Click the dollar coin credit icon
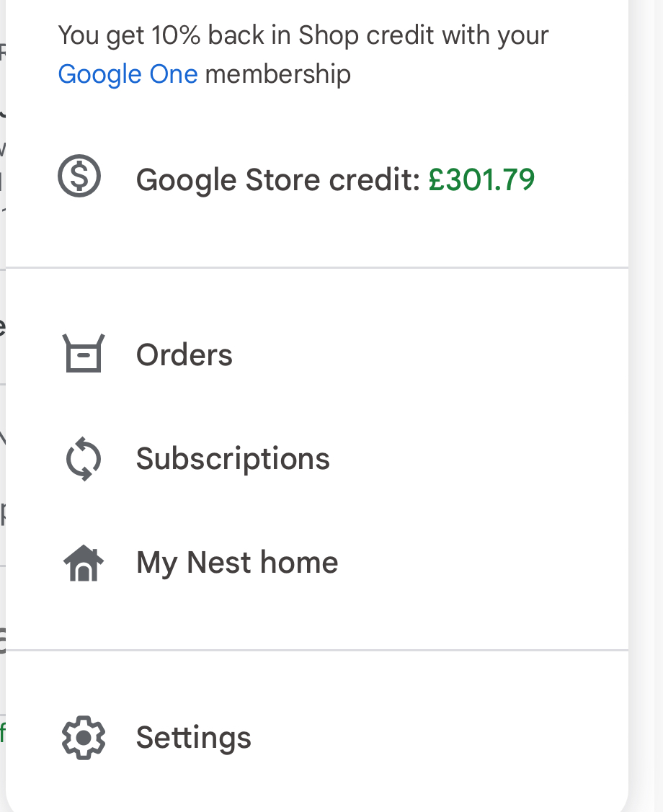Screen dimensions: 663x812 click(x=79, y=177)
